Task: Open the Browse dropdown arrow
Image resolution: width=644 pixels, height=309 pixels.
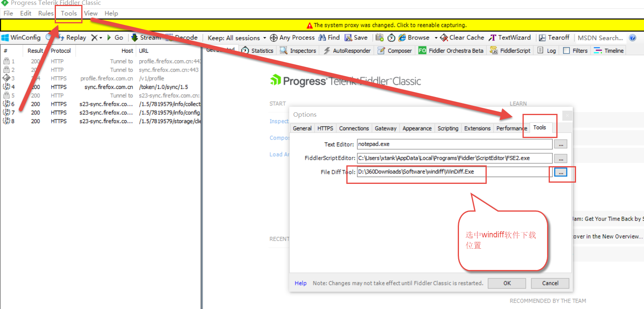Action: (436, 38)
